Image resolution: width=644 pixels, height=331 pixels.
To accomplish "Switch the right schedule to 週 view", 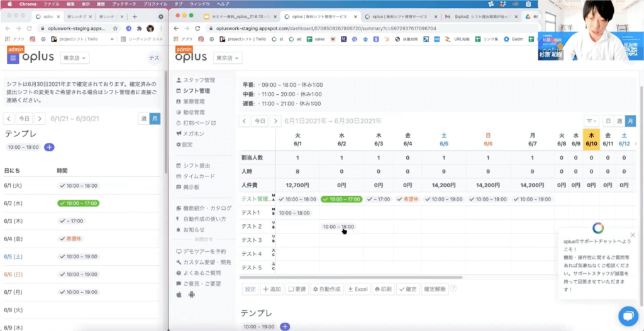I will click(x=619, y=121).
